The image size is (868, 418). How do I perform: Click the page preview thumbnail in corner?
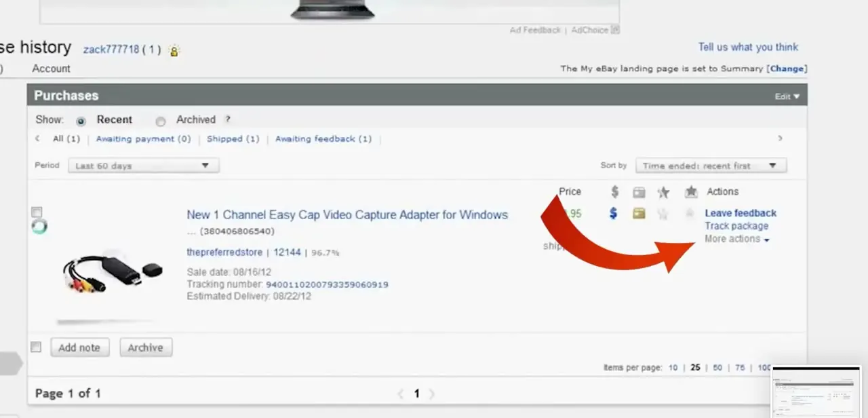point(816,392)
